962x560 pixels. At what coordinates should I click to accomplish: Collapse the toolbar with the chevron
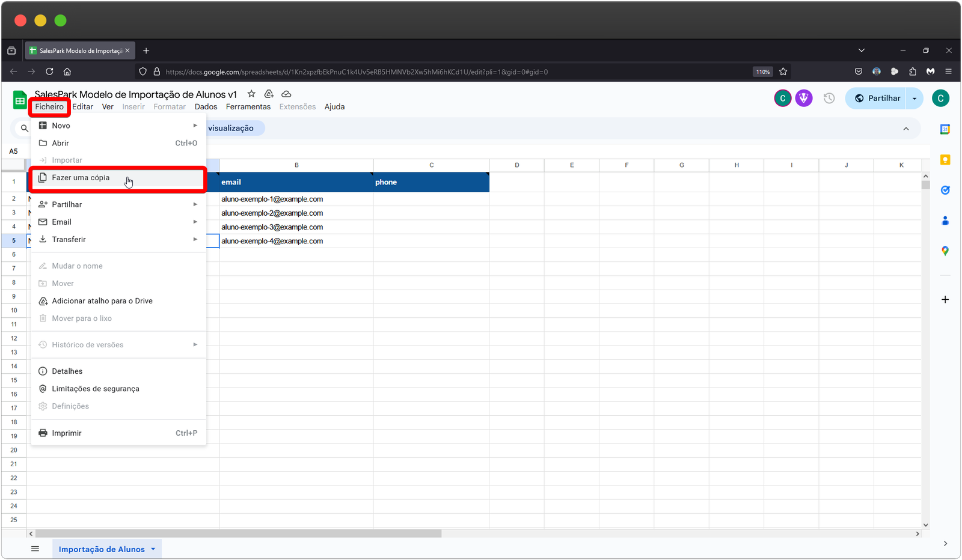[905, 129]
